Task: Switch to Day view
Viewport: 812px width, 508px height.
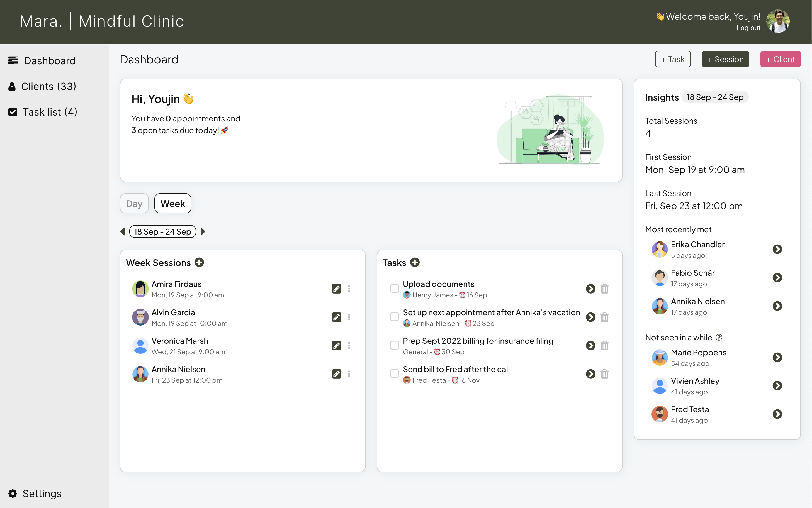Action: coord(134,203)
